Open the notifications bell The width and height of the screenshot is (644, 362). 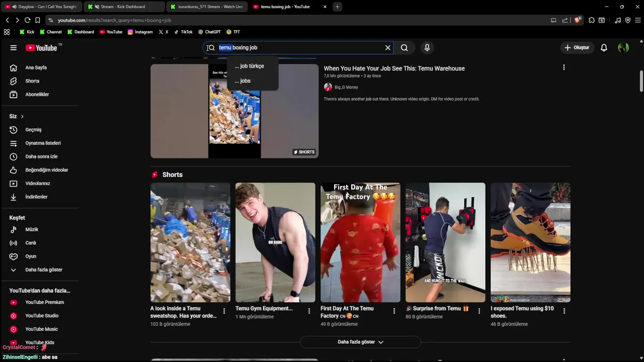604,48
